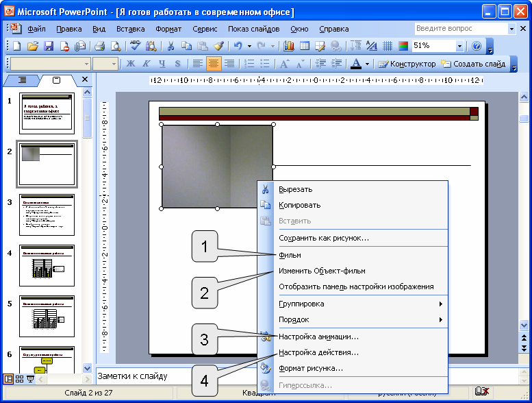Click the Cut scissors toolbar icon

[x=170, y=46]
